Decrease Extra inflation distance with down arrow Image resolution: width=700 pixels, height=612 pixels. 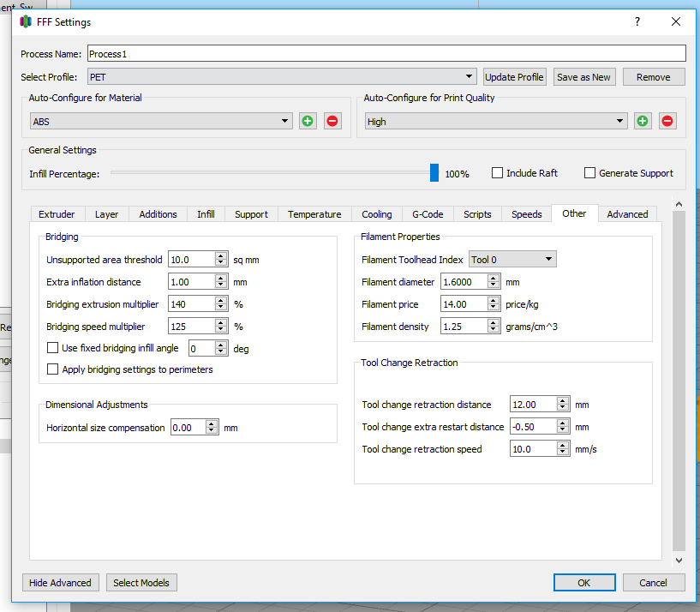[x=221, y=285]
